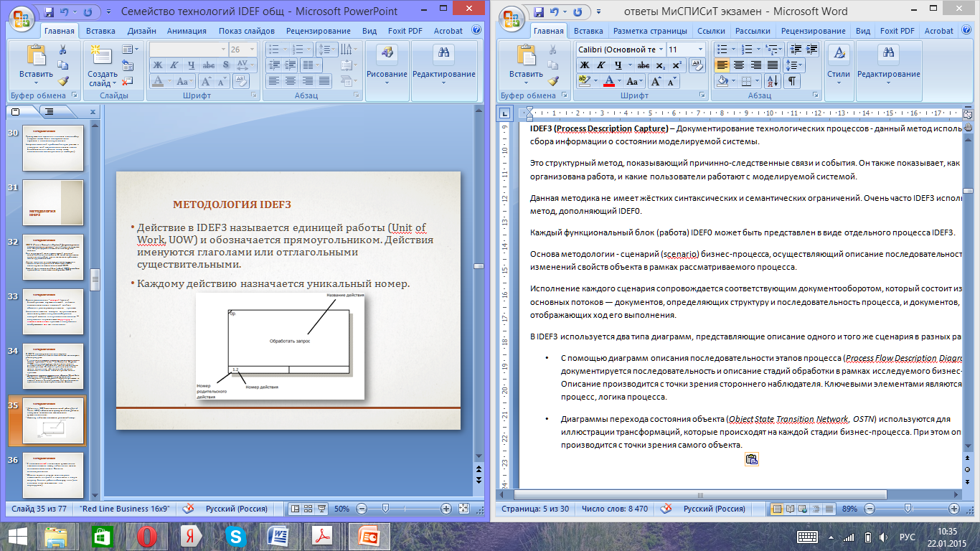Click the subscript button in Word
The width and height of the screenshot is (980, 551).
661,65
